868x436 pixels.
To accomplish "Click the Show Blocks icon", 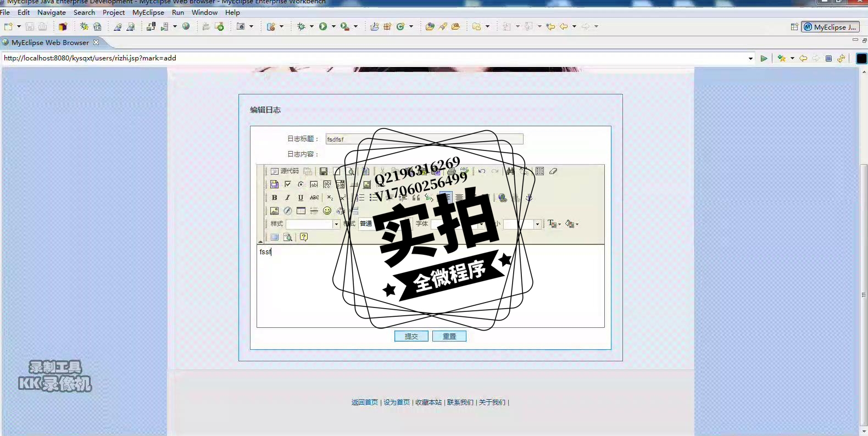I will click(x=287, y=237).
